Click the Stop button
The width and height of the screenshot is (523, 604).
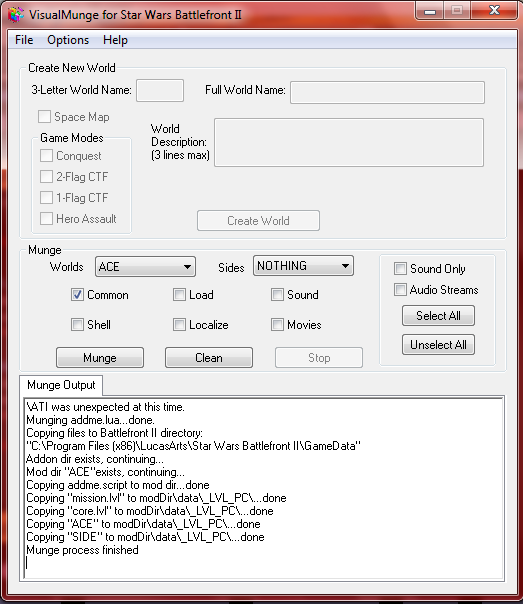pyautogui.click(x=319, y=358)
